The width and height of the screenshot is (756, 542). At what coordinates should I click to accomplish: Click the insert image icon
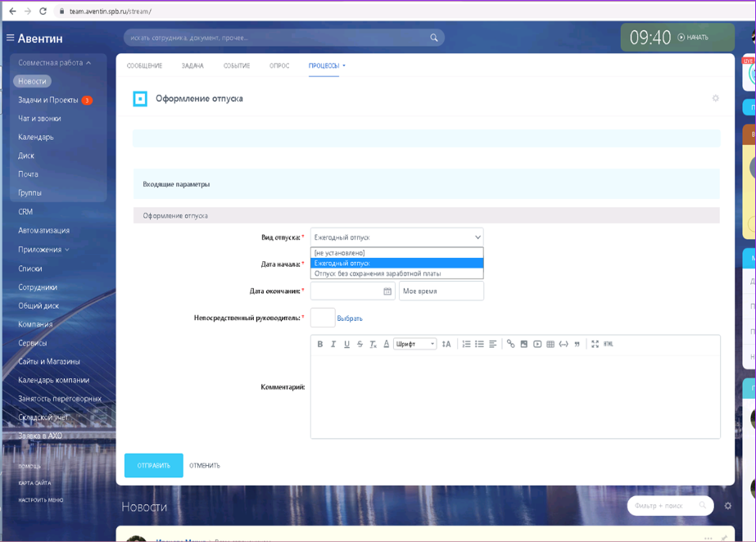pos(524,344)
